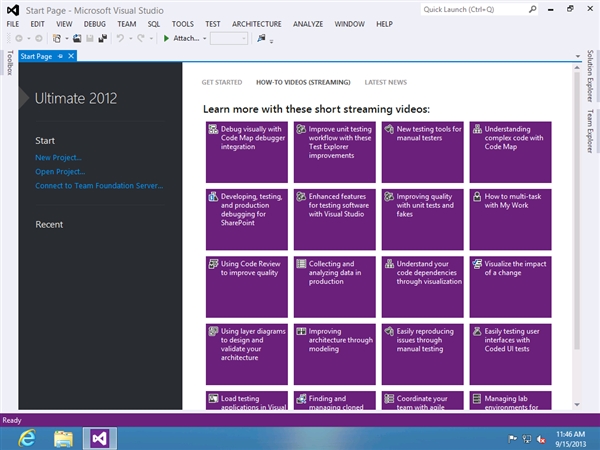Open the How to multi-task with My Work tile
This screenshot has width=600, height=450.
(510, 219)
